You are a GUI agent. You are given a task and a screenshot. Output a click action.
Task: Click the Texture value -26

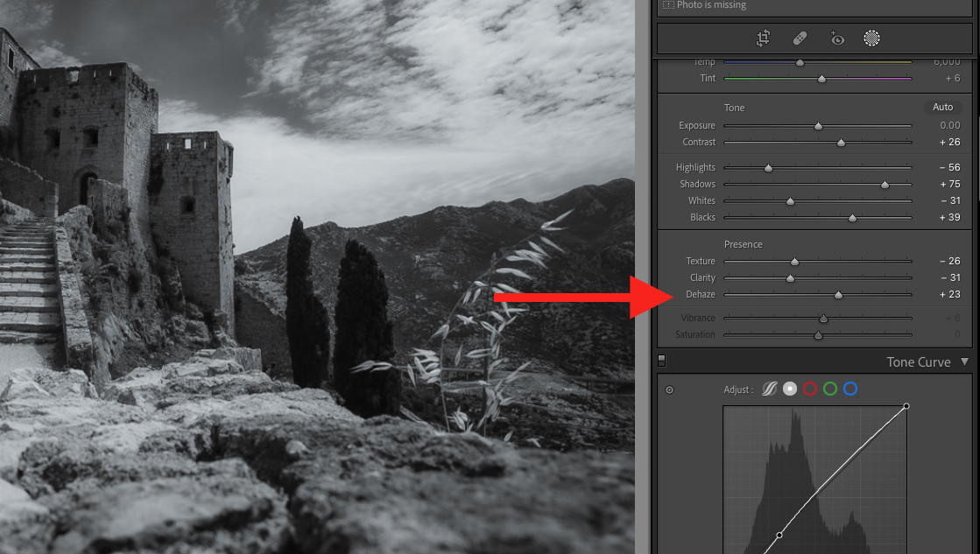(950, 261)
